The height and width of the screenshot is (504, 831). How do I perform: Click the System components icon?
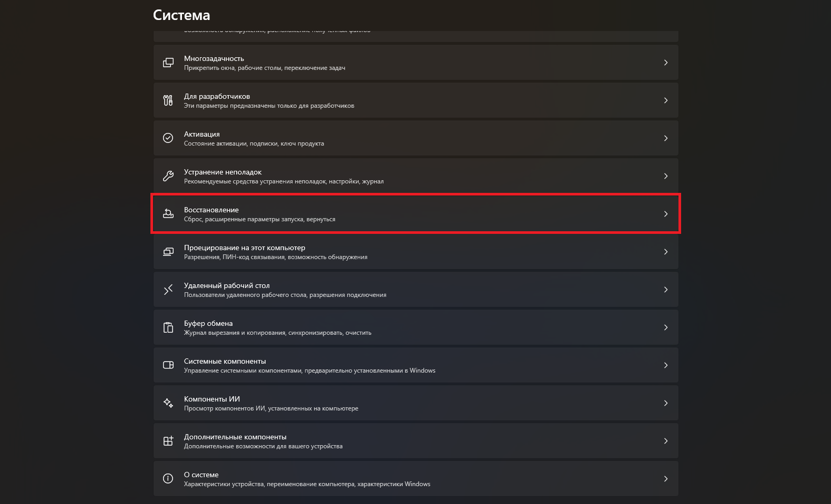(x=168, y=365)
